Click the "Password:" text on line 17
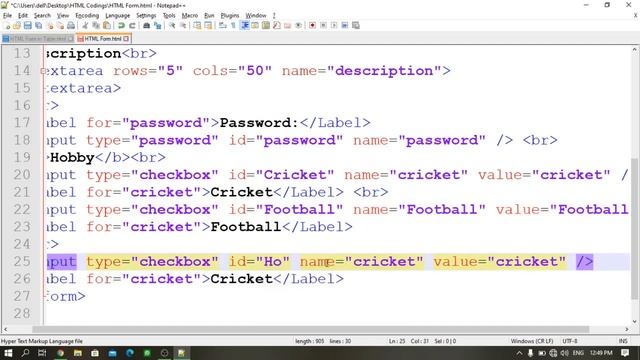This screenshot has width=640, height=360. pos(259,123)
